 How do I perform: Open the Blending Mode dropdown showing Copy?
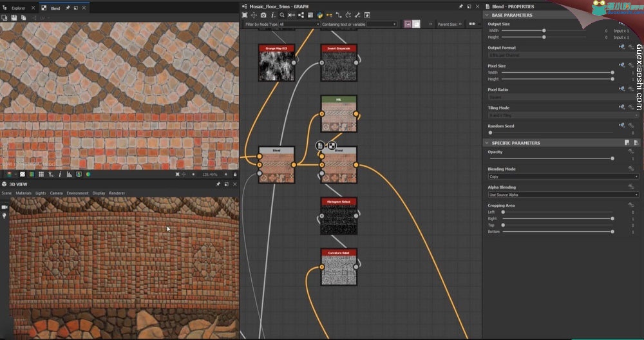click(563, 176)
